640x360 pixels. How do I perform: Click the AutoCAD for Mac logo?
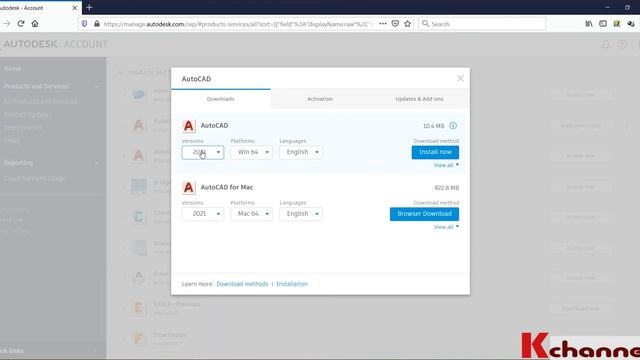pos(189,187)
